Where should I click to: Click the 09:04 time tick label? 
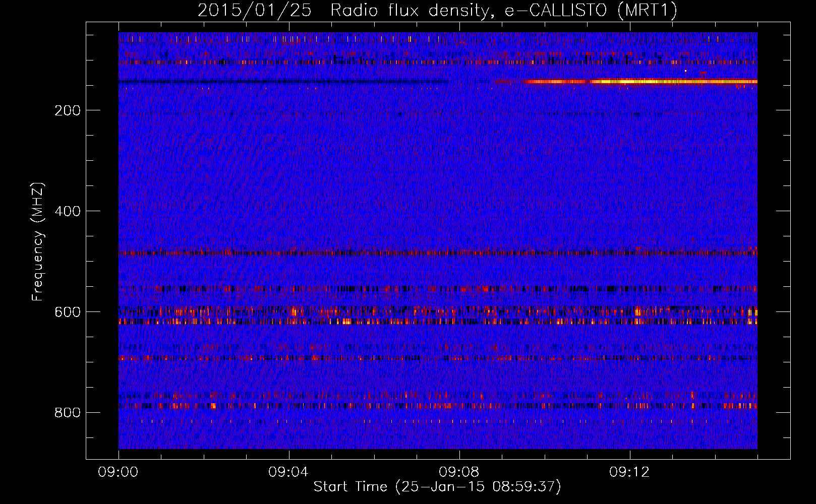pyautogui.click(x=288, y=472)
